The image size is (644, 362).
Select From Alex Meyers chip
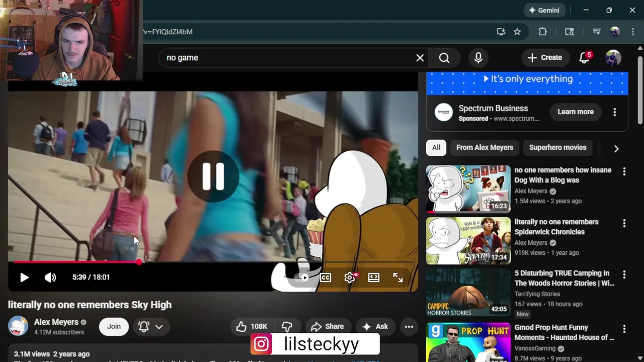coord(485,147)
